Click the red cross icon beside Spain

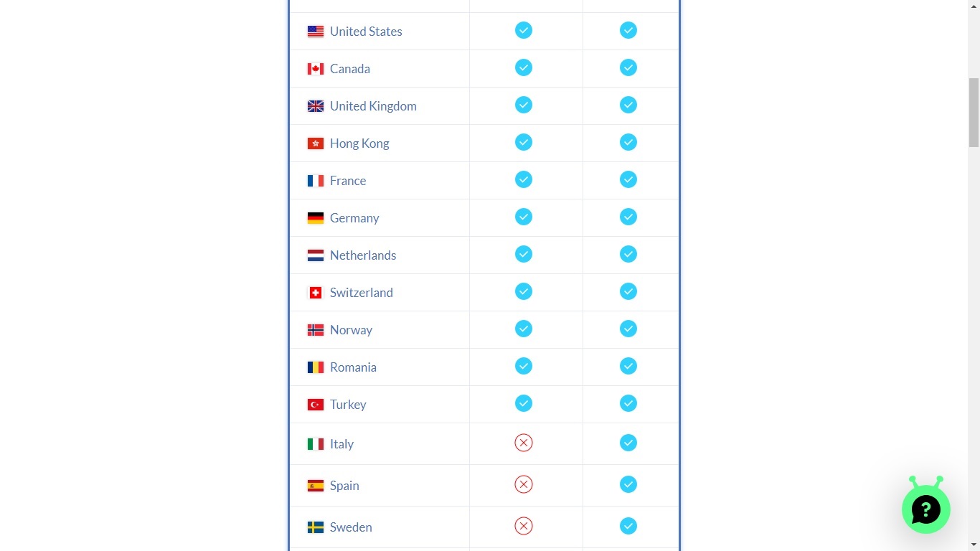tap(524, 484)
